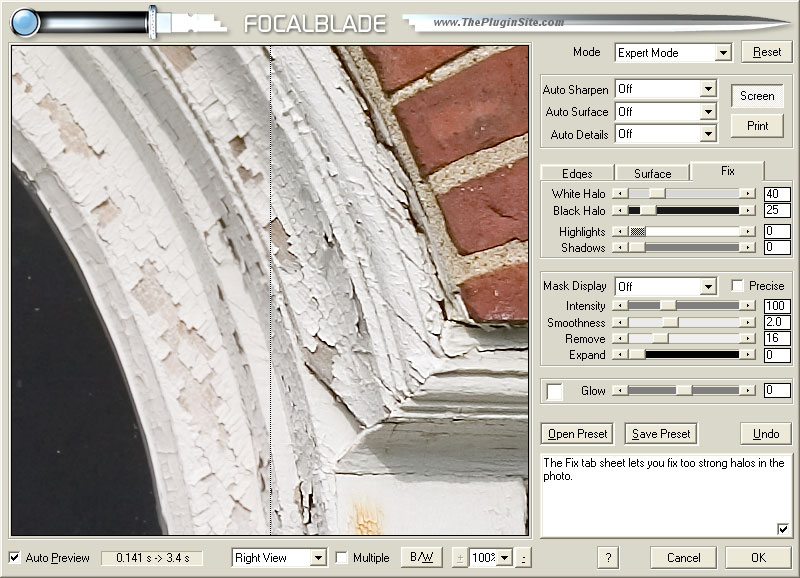Click the blue orb on the sword handle
800x578 pixels.
24,23
